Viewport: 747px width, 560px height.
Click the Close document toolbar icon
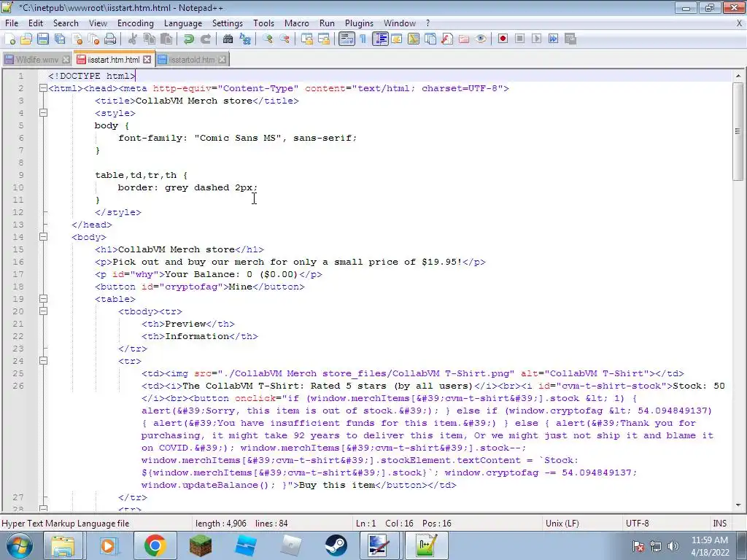coord(77,39)
